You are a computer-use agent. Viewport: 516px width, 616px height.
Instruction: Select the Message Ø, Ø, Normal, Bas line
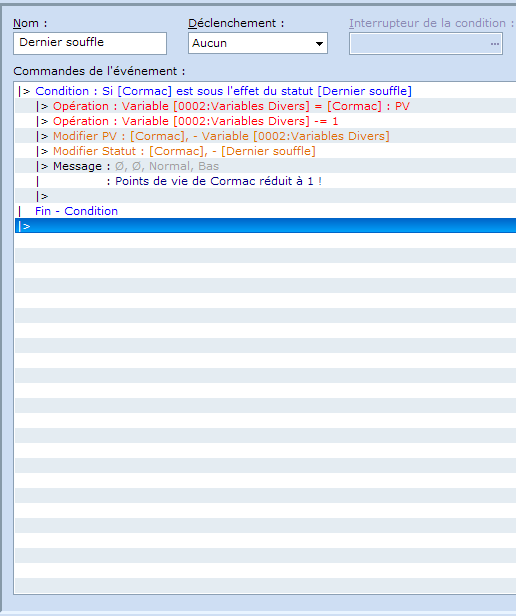[265, 166]
